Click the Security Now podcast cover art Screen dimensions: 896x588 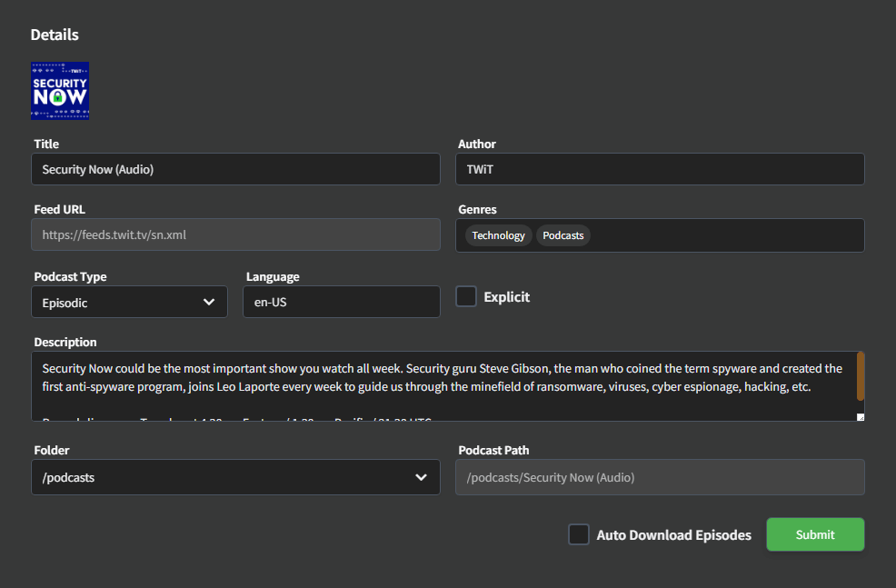[x=60, y=91]
